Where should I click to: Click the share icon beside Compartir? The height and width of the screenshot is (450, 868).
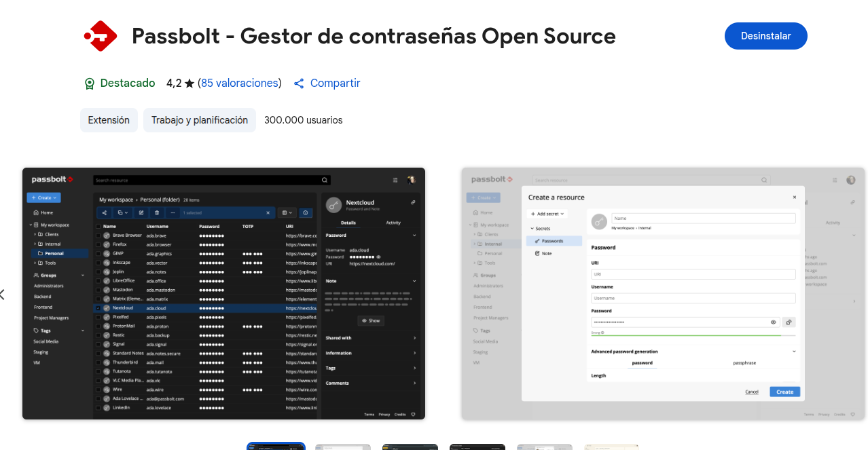299,83
